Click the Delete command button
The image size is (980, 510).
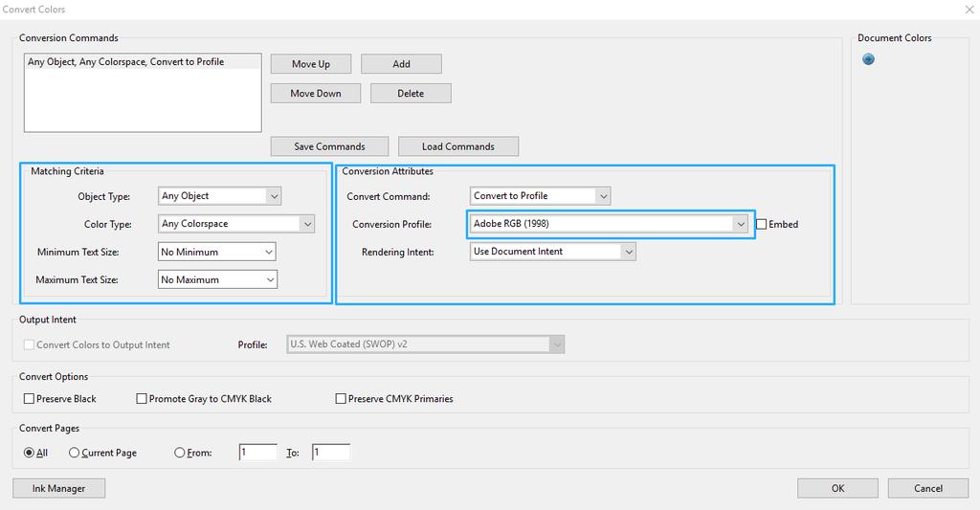pos(411,93)
